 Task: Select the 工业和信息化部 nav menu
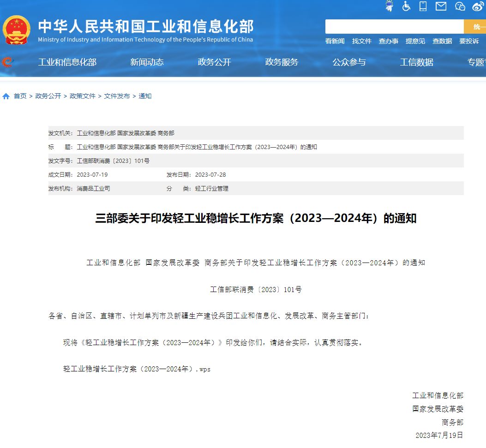[x=67, y=62]
